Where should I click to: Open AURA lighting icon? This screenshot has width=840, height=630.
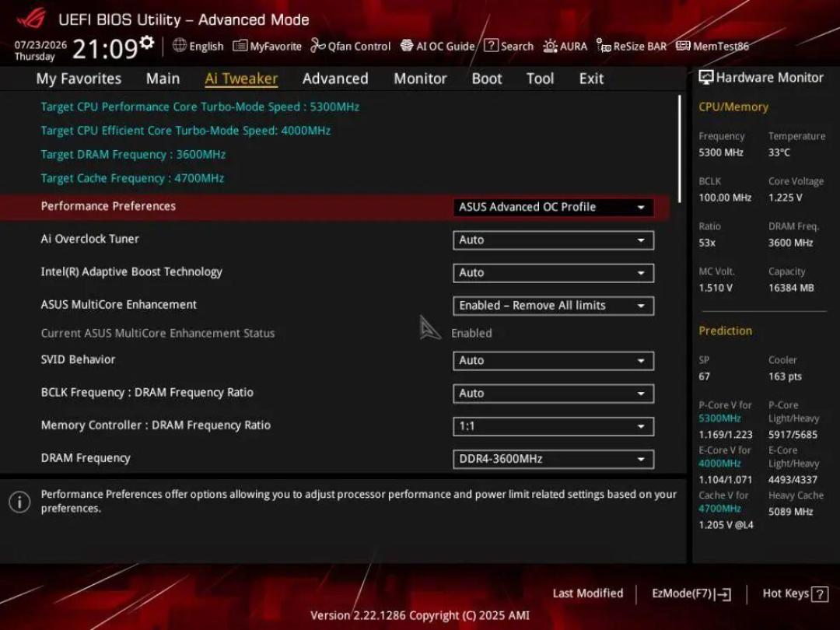(550, 46)
